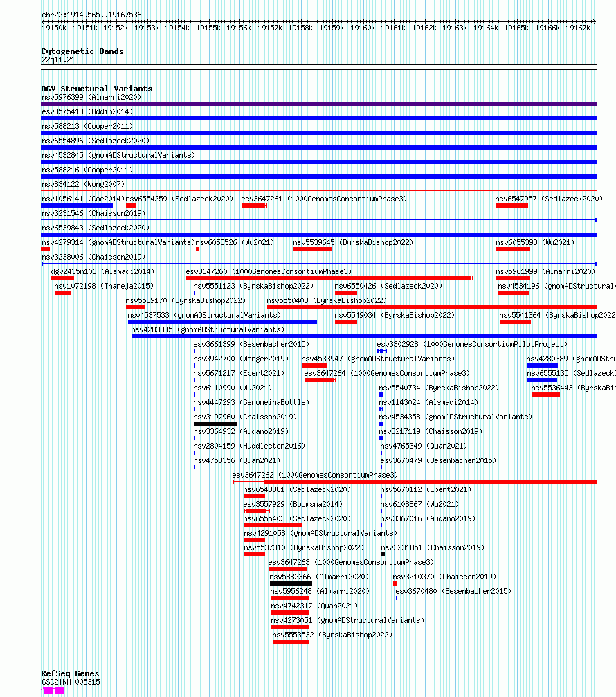
Task: Select nsv6554259 (Sedlazeck2020) label
Action: (179, 199)
